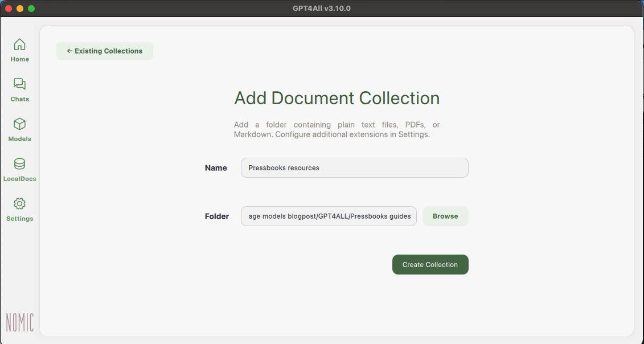Screen dimensions: 644x344
Task: Open the Settings gear icon
Action: (19, 204)
